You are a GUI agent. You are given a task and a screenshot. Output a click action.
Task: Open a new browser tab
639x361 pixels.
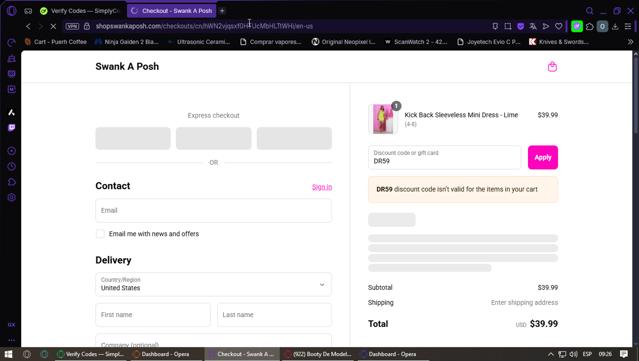tap(222, 11)
